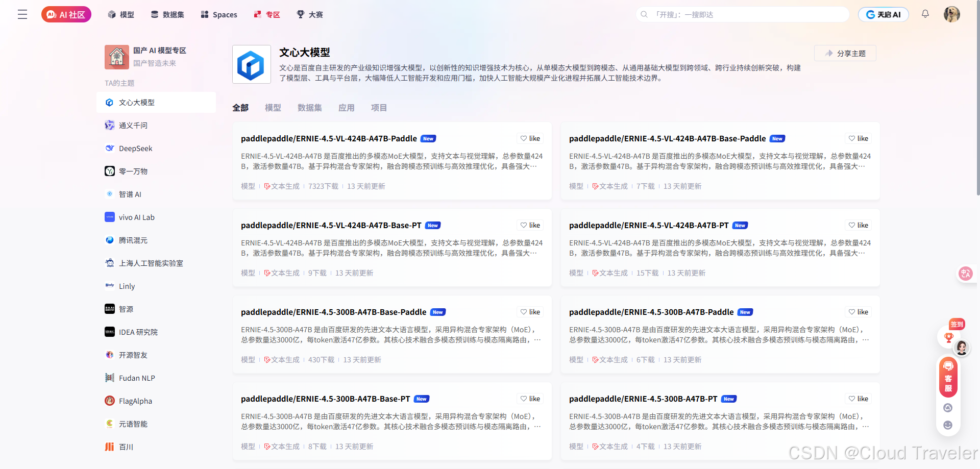This screenshot has width=980, height=469.
Task: Select 智谱 AI icon in sidebar
Action: [x=110, y=194]
